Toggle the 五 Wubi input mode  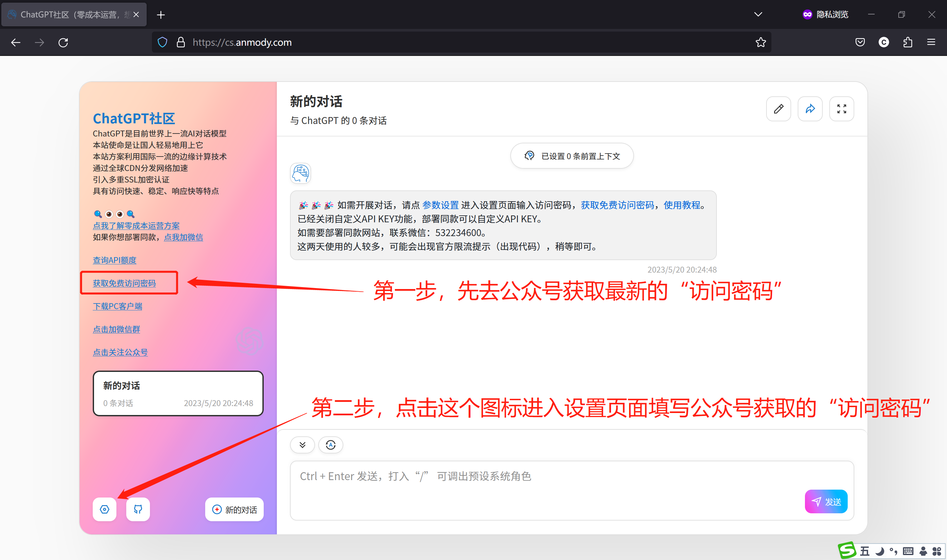[864, 551]
